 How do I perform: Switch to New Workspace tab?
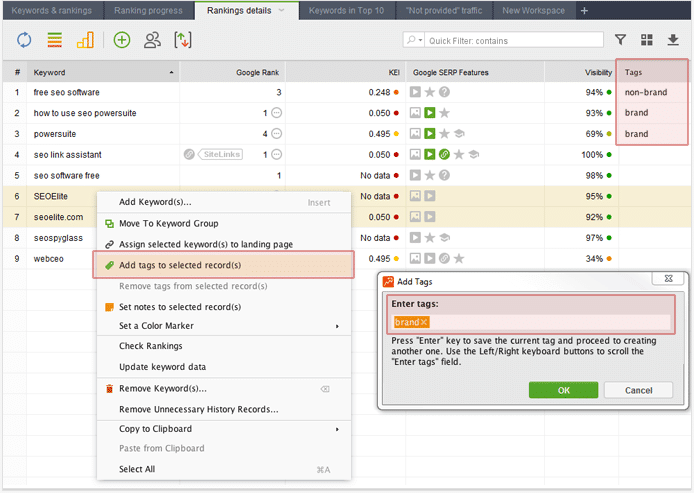[533, 11]
